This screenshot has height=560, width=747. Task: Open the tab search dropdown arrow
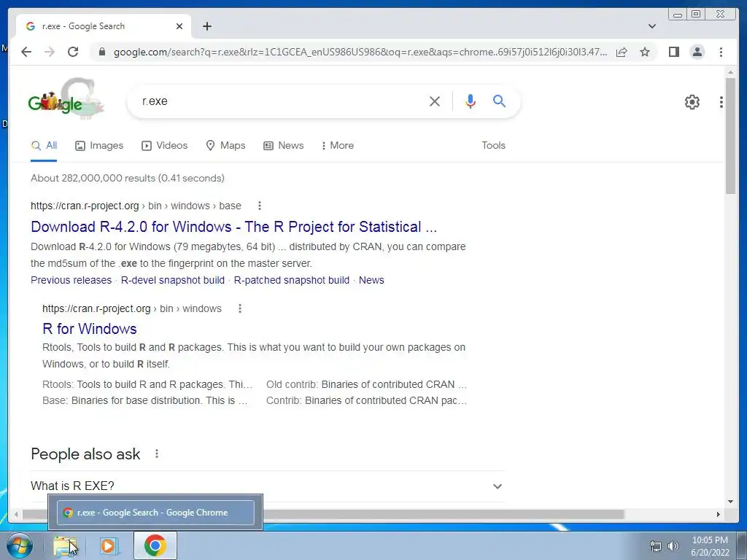click(x=652, y=26)
